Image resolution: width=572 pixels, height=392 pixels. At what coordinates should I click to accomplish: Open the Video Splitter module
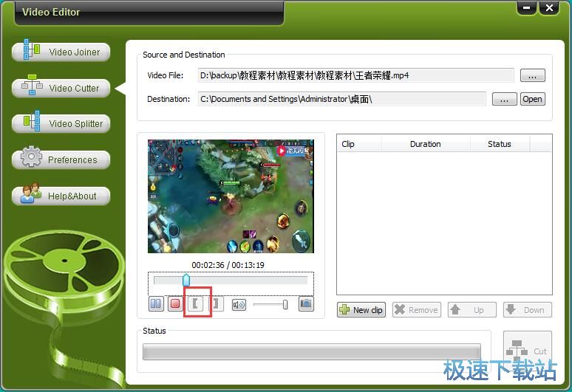click(x=61, y=124)
